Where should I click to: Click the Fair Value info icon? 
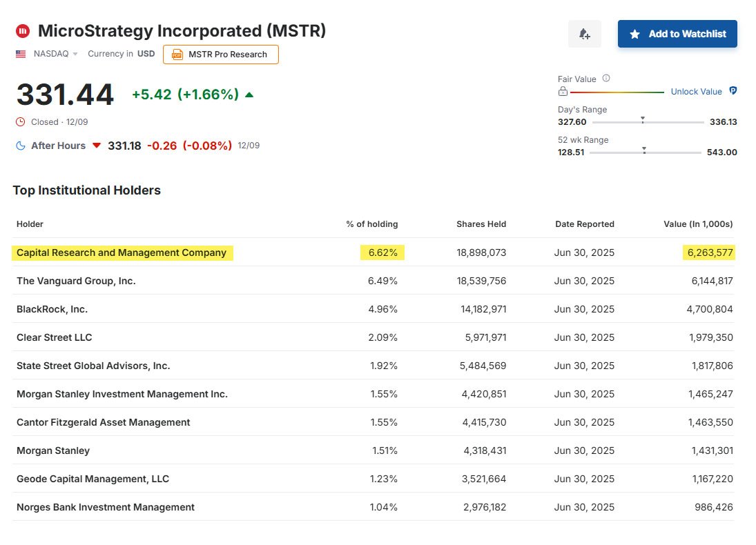pos(607,79)
